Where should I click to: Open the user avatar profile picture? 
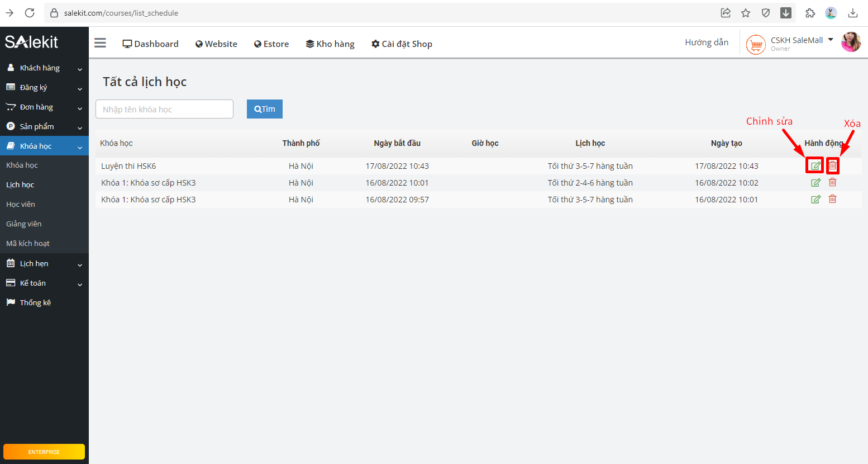pyautogui.click(x=851, y=42)
